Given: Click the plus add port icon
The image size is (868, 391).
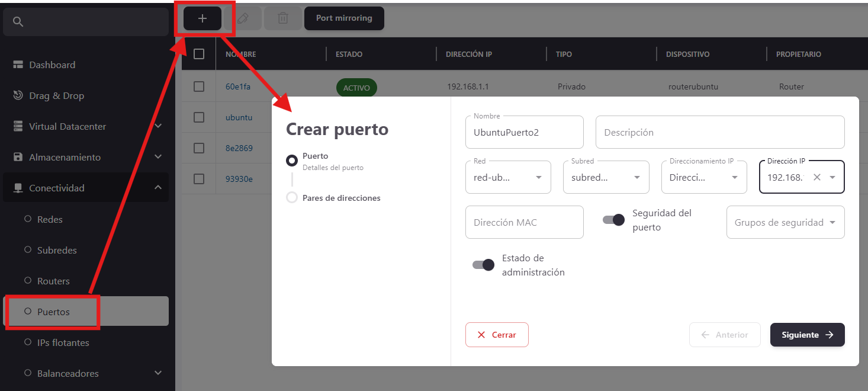Looking at the screenshot, I should [x=202, y=18].
